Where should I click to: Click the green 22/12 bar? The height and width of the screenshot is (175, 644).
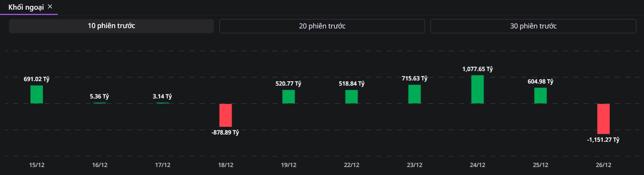(x=352, y=97)
